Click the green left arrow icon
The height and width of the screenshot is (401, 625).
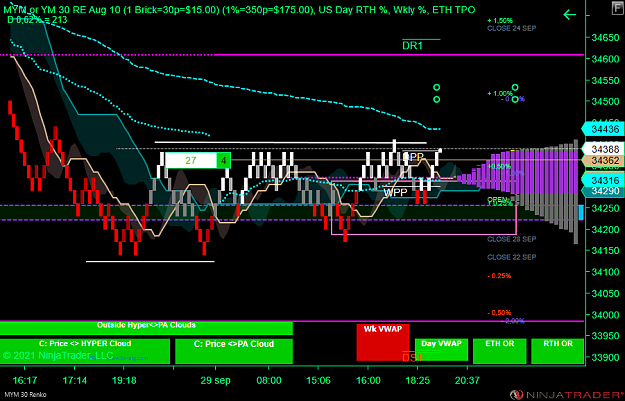pyautogui.click(x=570, y=15)
